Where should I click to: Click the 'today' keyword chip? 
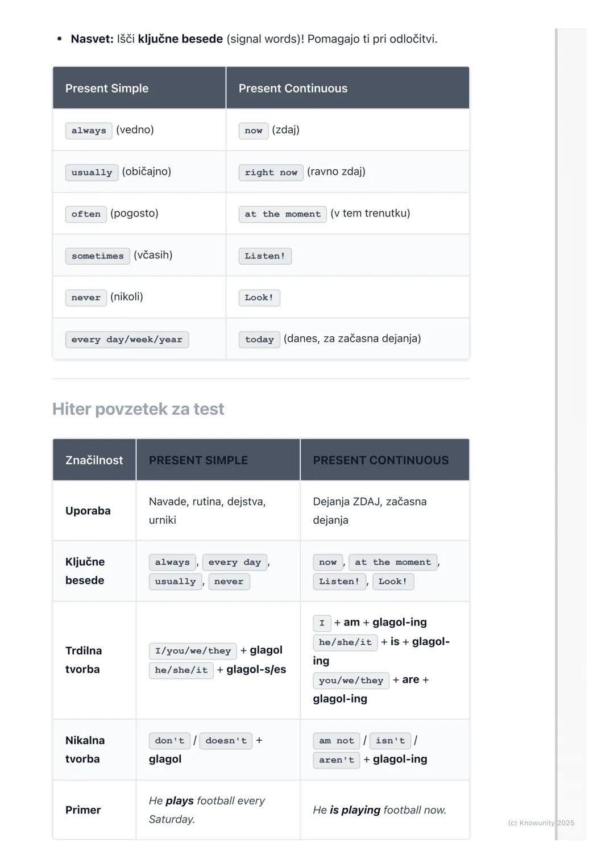pos(259,339)
